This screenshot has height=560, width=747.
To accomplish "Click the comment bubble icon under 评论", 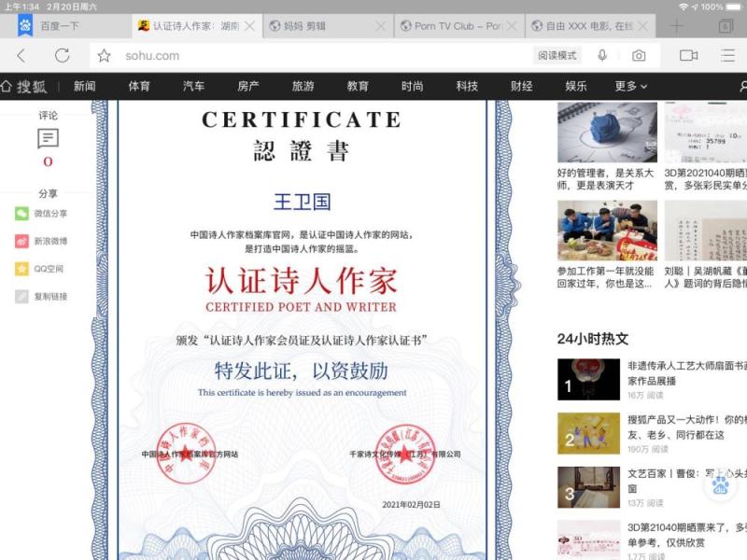I will [x=48, y=139].
